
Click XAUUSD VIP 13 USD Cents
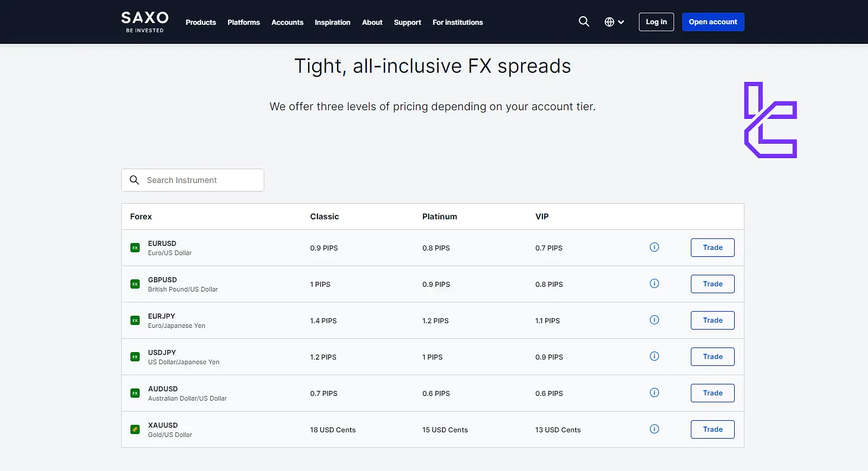(x=558, y=430)
